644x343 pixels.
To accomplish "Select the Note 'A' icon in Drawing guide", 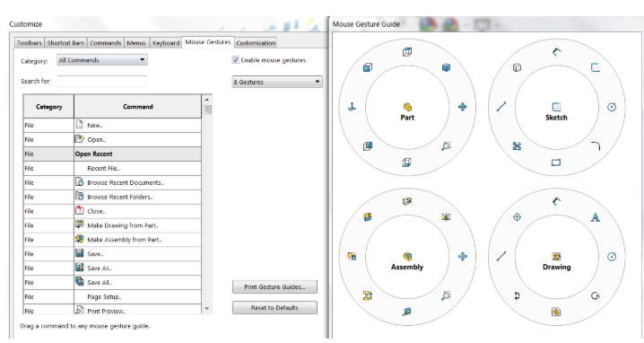I will [x=596, y=217].
